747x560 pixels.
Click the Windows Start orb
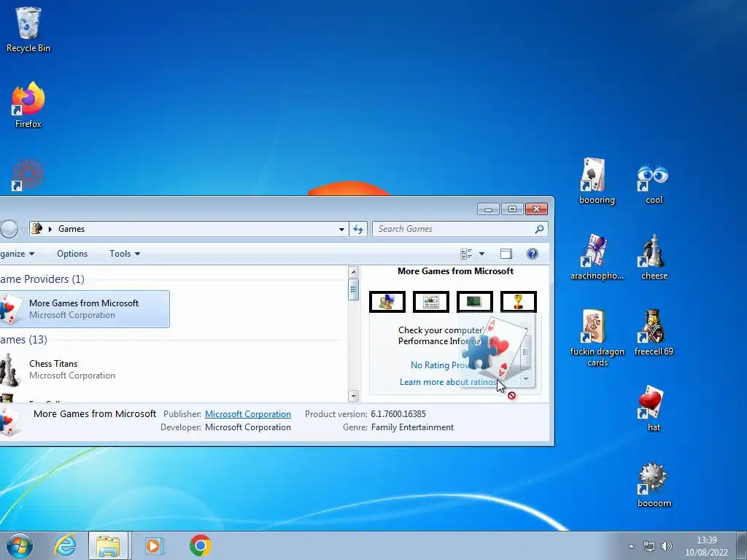(x=20, y=545)
